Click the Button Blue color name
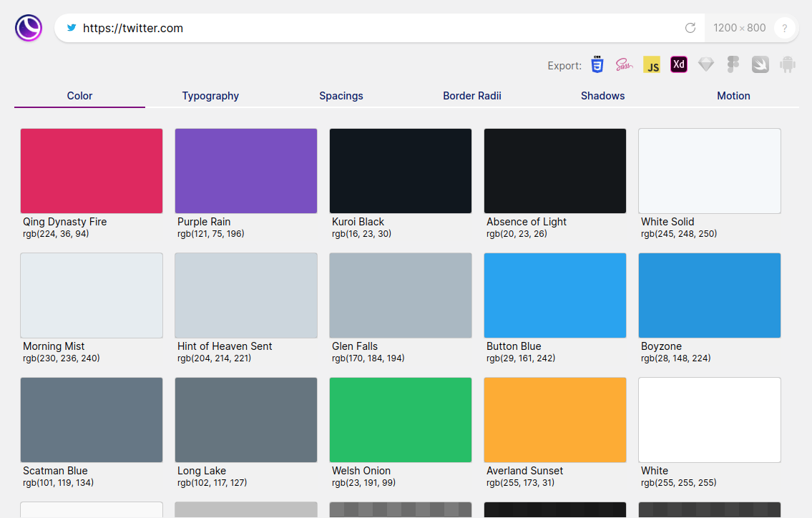 [514, 346]
